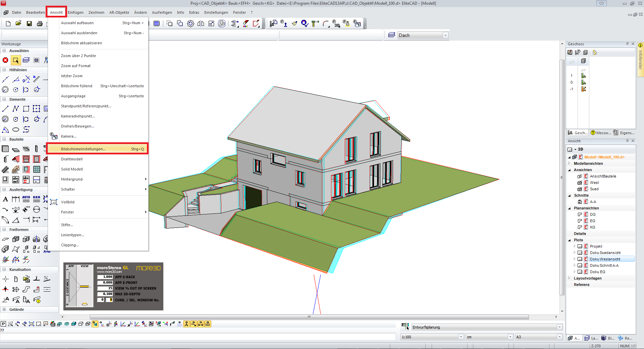Viewport: 644px width, 349px height.
Task: Open the Entwurfsplanung dropdown
Action: click(559, 327)
